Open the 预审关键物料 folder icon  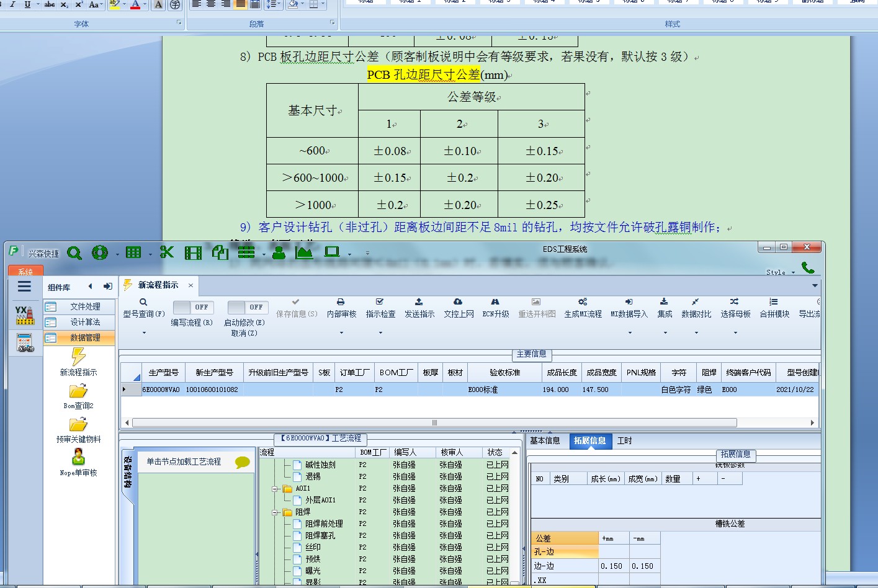point(78,425)
